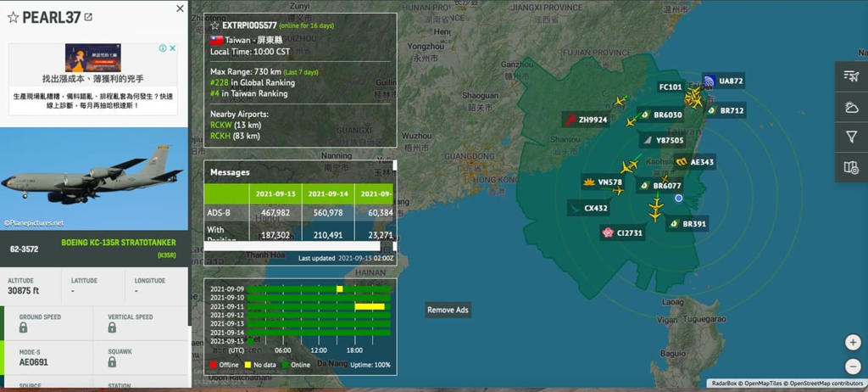Screen dimensions: 868x392
Task: Open the map filter funnel icon
Action: coord(851,137)
